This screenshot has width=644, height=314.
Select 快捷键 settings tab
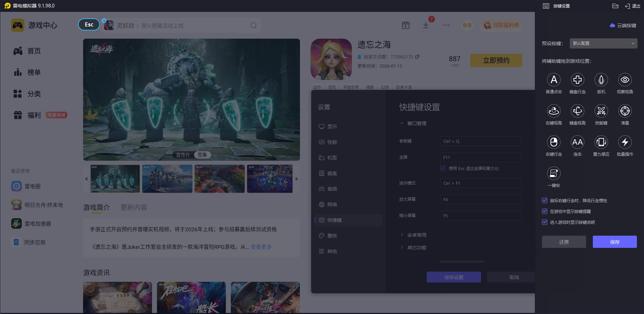coord(348,220)
